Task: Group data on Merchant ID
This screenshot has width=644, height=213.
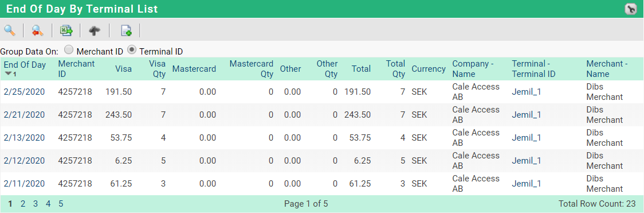Action: coord(69,50)
